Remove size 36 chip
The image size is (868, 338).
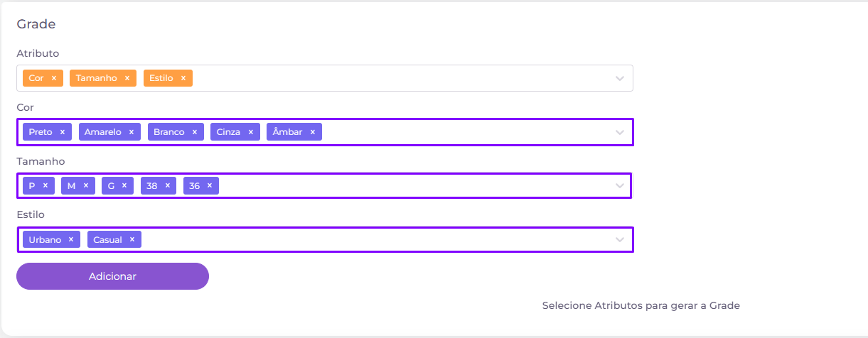(x=210, y=185)
